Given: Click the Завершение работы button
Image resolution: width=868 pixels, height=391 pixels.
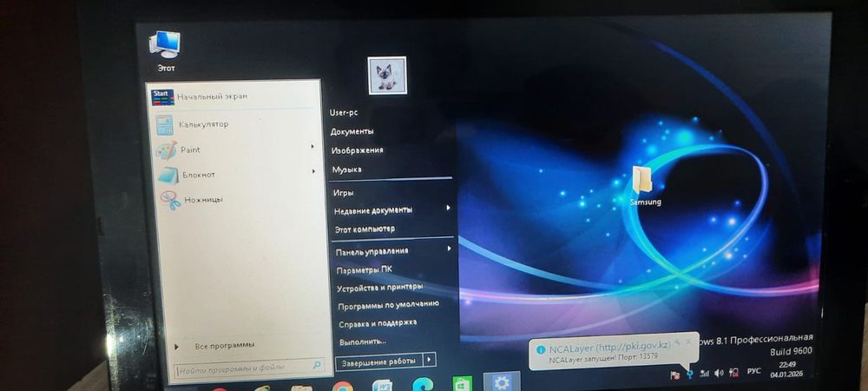Looking at the screenshot, I should [379, 361].
